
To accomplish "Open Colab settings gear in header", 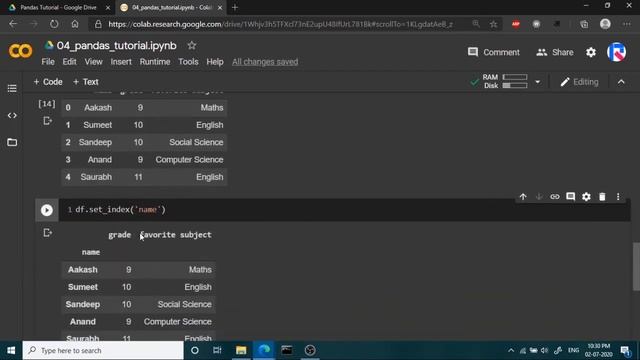I will pos(591,52).
